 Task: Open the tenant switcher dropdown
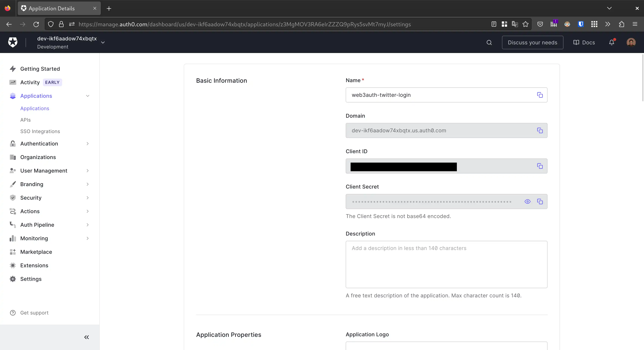[103, 42]
